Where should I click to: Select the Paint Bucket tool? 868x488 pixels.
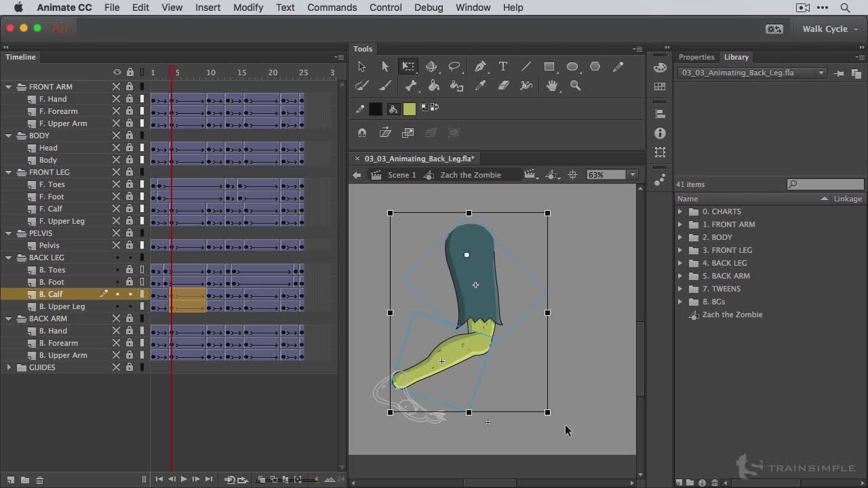pos(434,85)
